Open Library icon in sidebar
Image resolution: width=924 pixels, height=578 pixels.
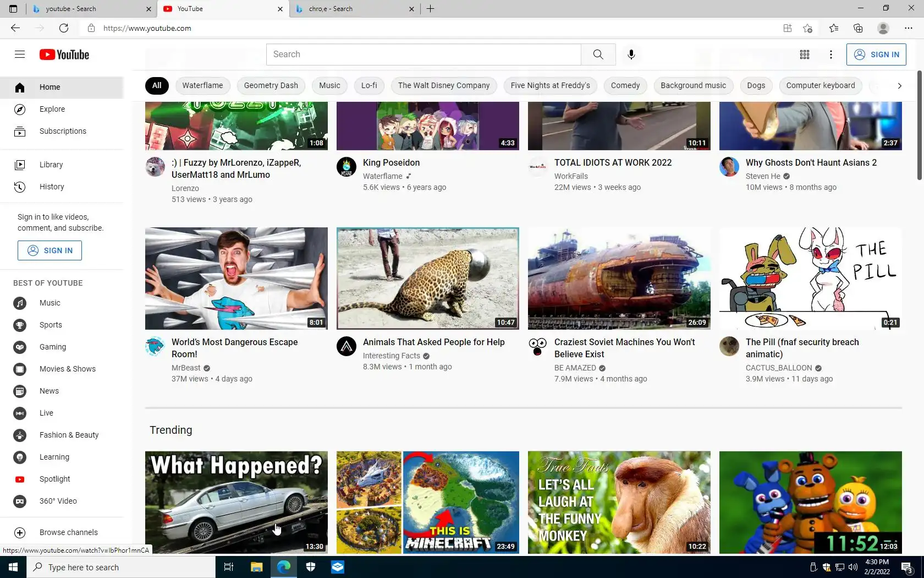[20, 165]
